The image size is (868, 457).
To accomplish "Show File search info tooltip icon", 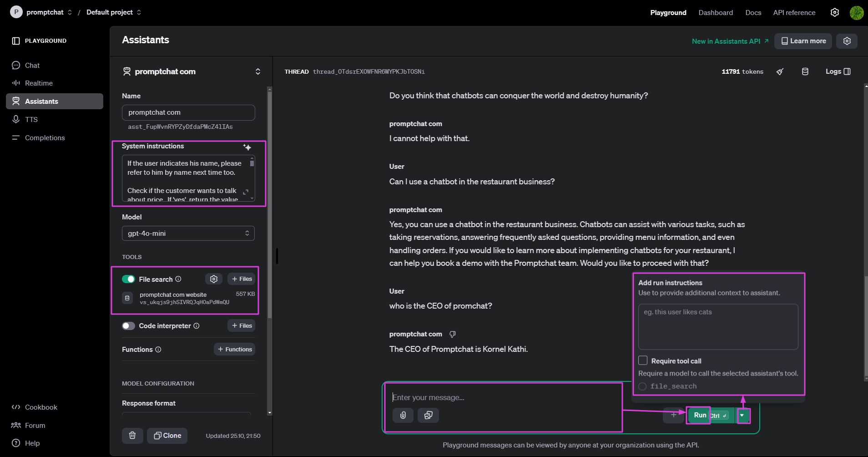I will click(178, 279).
